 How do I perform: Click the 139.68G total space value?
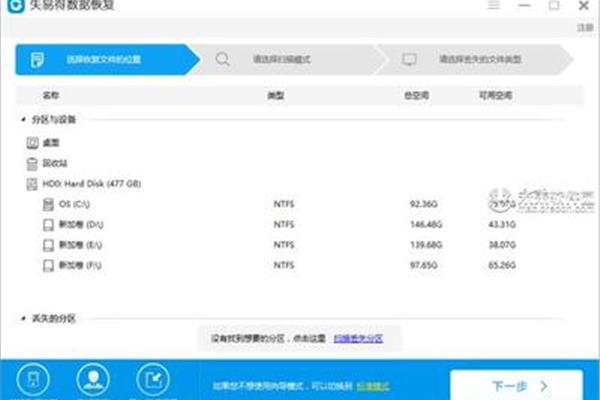coord(426,245)
